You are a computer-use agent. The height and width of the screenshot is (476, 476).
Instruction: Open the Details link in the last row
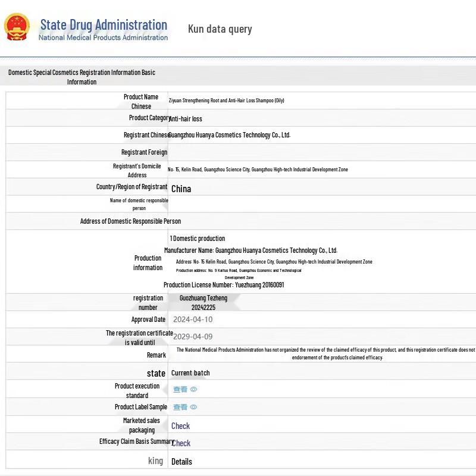(181, 462)
